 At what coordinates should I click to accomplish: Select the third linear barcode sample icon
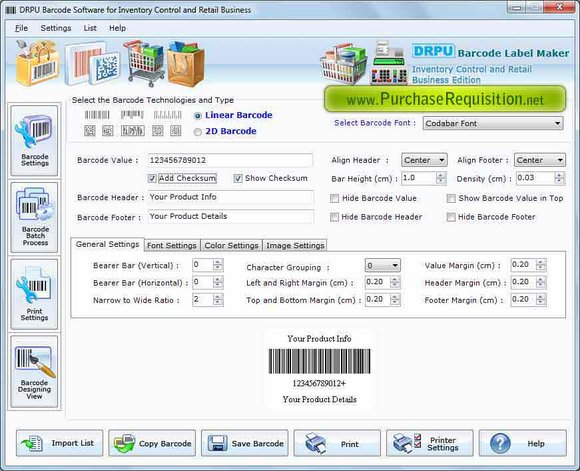pos(167,115)
